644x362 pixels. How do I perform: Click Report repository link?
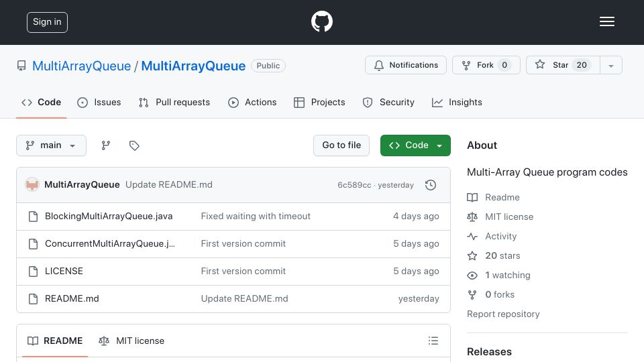pos(503,314)
